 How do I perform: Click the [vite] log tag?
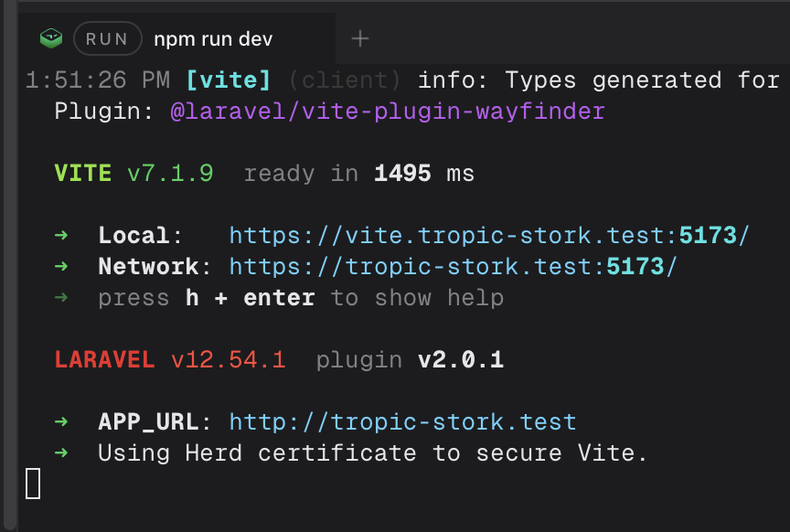pos(229,80)
